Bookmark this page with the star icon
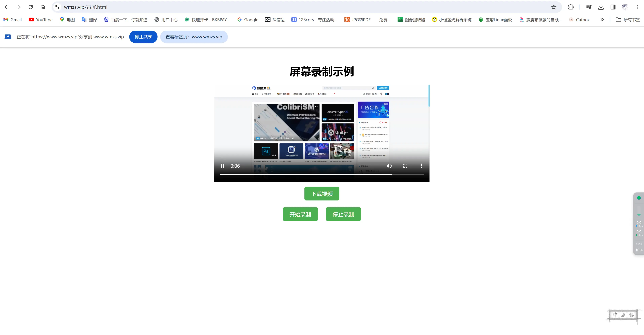The width and height of the screenshot is (644, 335). point(554,7)
